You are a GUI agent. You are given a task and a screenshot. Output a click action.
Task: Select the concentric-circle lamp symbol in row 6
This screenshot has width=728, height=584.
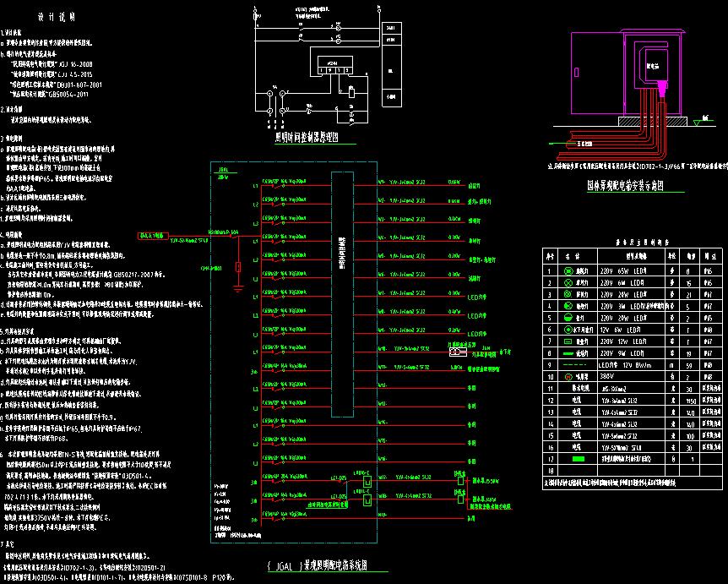pos(568,330)
